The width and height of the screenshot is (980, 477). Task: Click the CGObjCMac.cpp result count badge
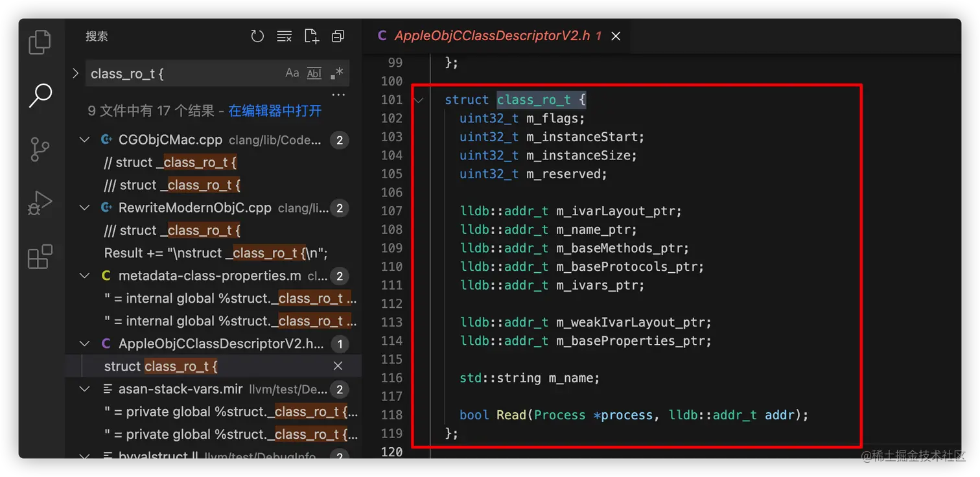click(339, 140)
